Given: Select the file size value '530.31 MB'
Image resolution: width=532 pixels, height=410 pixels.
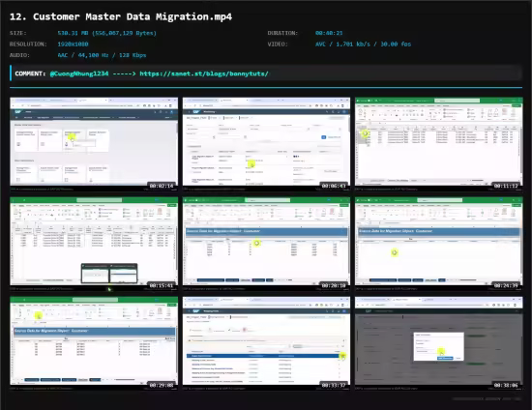Looking at the screenshot, I should 74,33.
